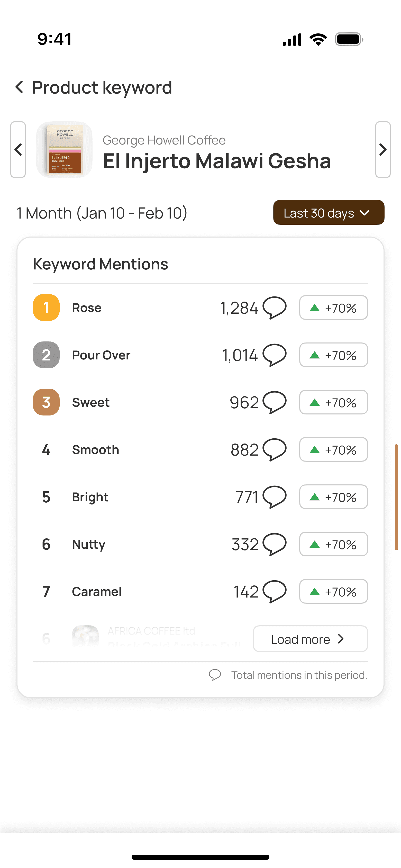Viewport: 401px width, 868px height.
Task: Select the Nutty keyword row
Action: [x=88, y=544]
